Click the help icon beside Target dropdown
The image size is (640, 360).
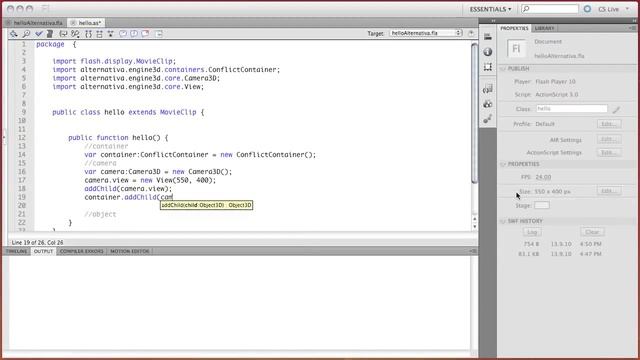471,33
